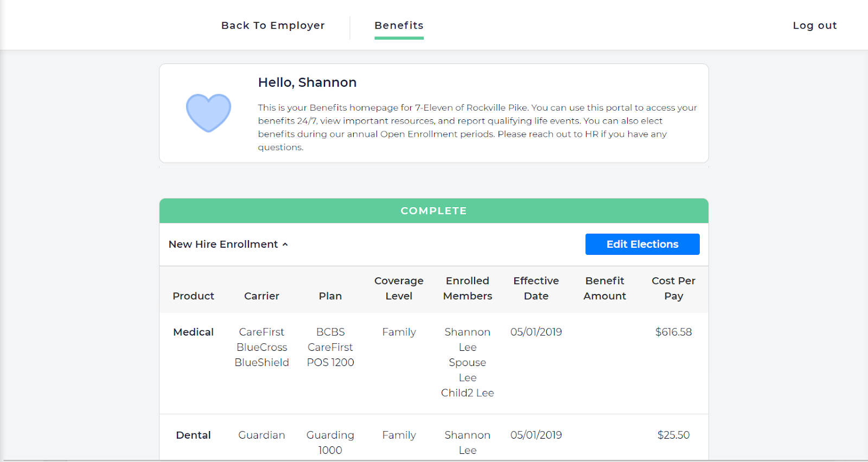
Task: Click the green COMPLETE status banner
Action: (x=433, y=210)
